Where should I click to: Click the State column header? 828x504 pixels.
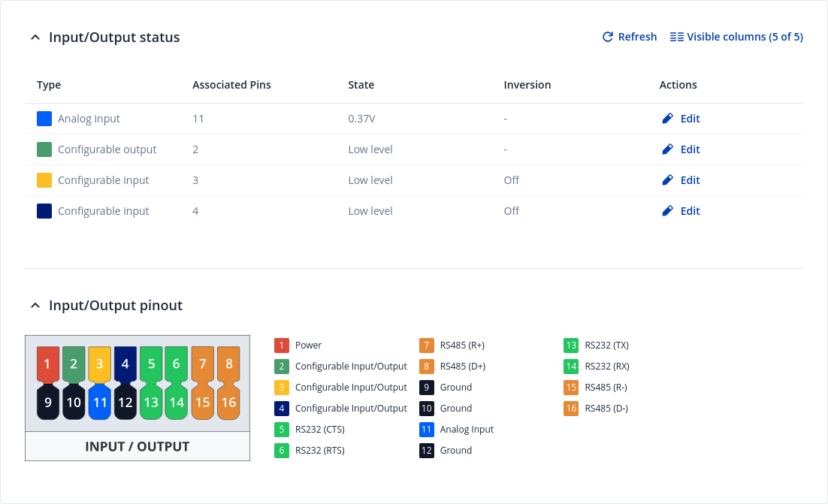click(x=361, y=85)
